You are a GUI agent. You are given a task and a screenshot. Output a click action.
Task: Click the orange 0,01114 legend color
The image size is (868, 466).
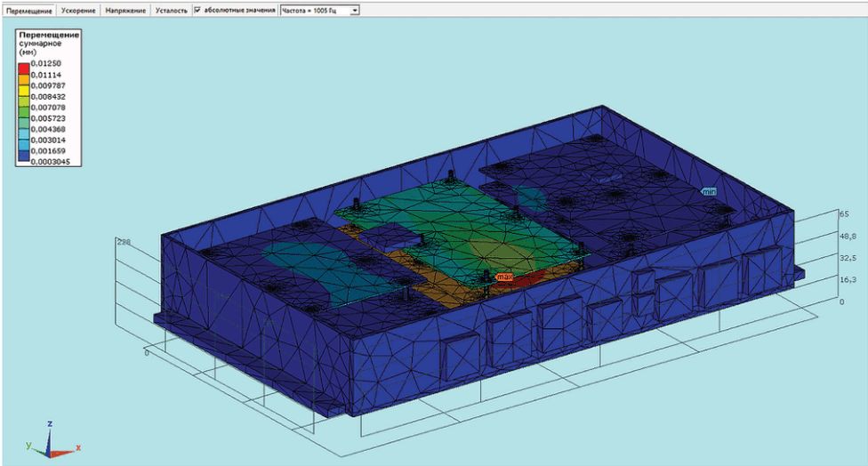pos(24,80)
